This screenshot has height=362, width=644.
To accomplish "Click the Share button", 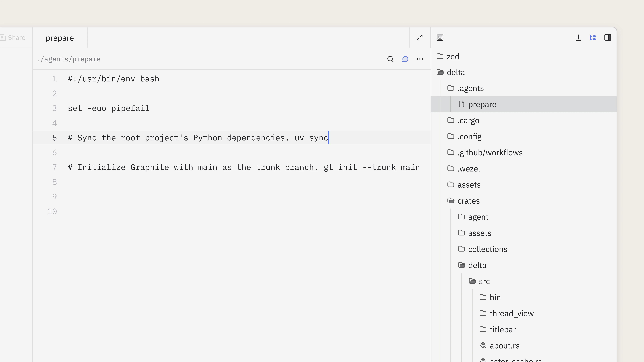I will [13, 38].
